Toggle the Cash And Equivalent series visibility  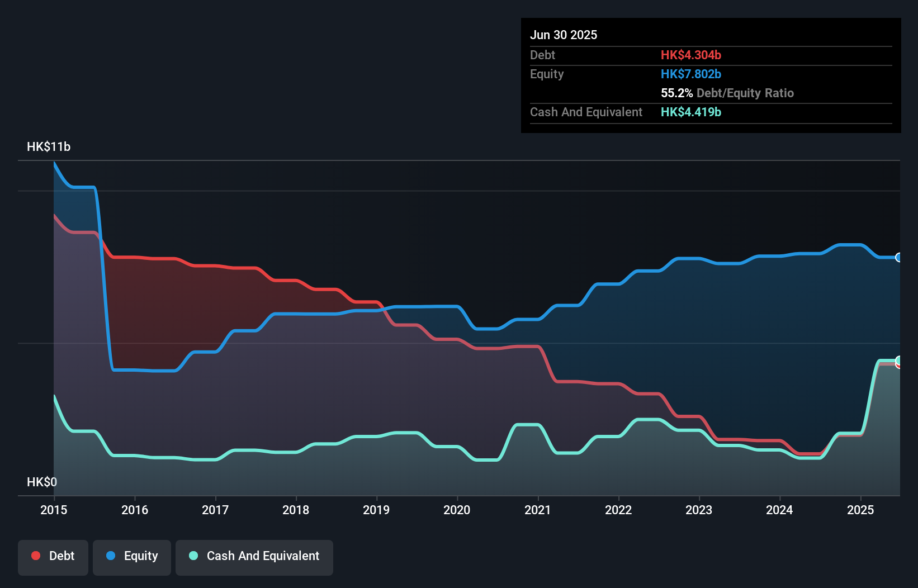pyautogui.click(x=254, y=557)
